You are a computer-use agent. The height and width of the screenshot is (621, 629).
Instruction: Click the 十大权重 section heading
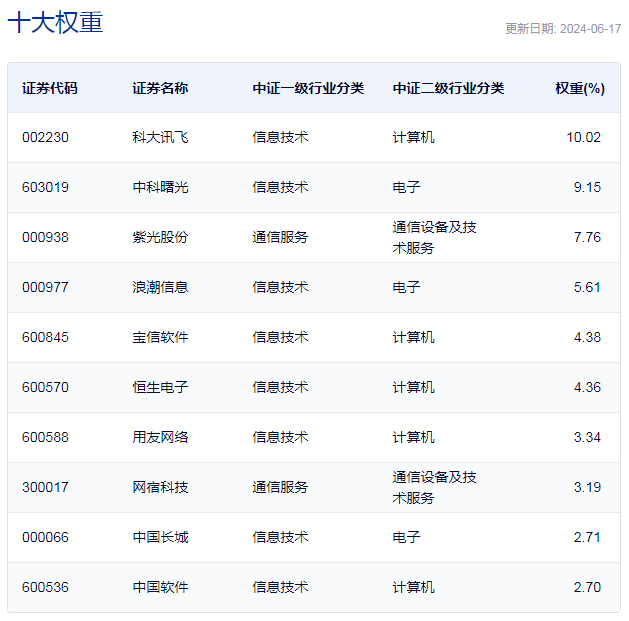click(x=55, y=23)
